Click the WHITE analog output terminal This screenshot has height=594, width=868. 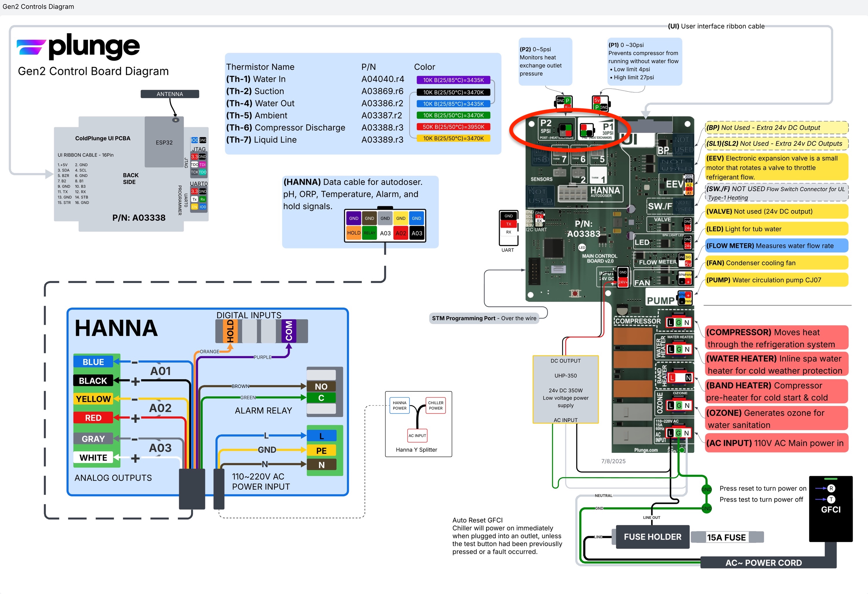point(93,458)
